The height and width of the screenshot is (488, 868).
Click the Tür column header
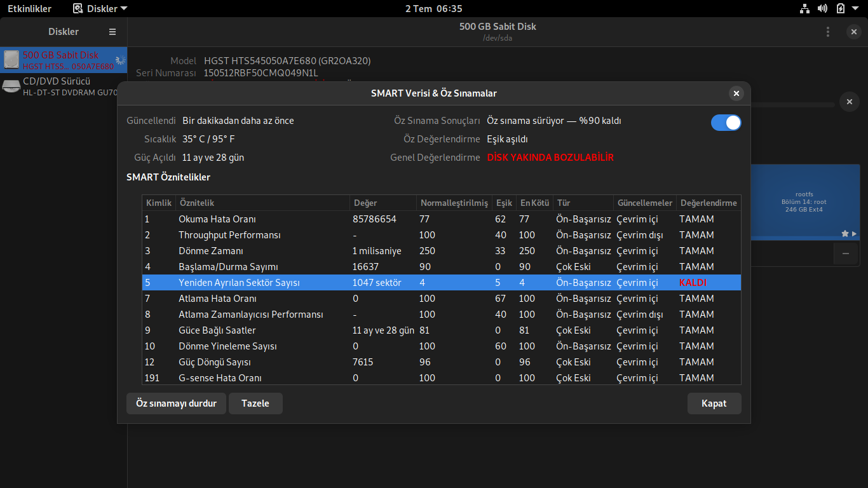583,203
